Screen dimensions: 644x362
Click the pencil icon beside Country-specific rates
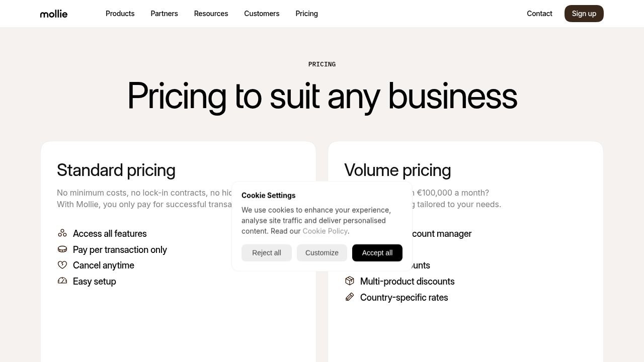click(350, 297)
